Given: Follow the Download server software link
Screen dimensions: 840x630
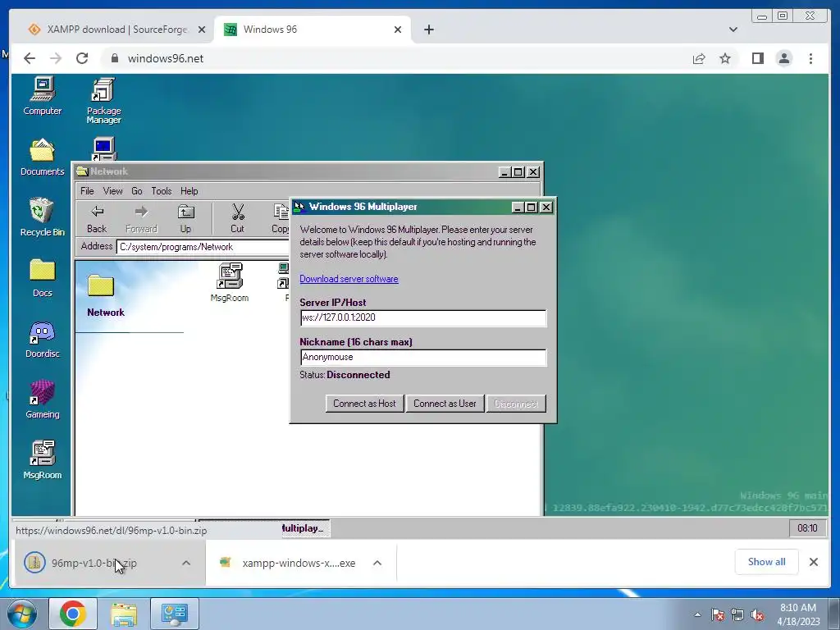Looking at the screenshot, I should tap(349, 279).
